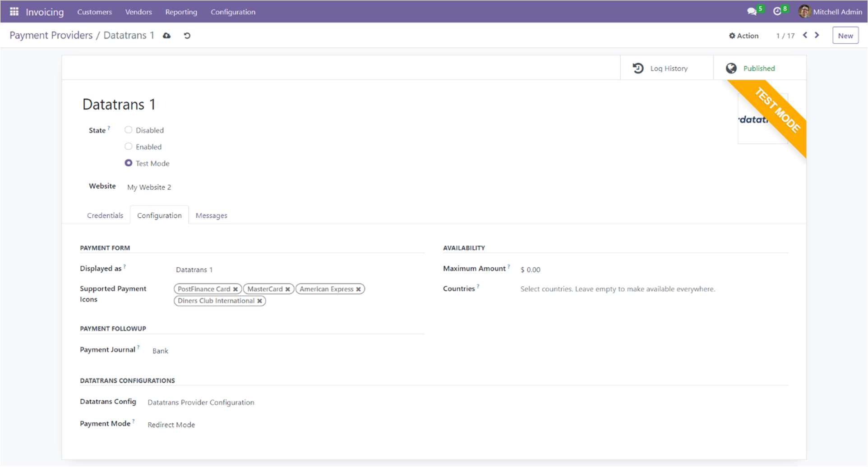This screenshot has height=467, width=868.
Task: Open the chat messages icon
Action: tap(752, 12)
